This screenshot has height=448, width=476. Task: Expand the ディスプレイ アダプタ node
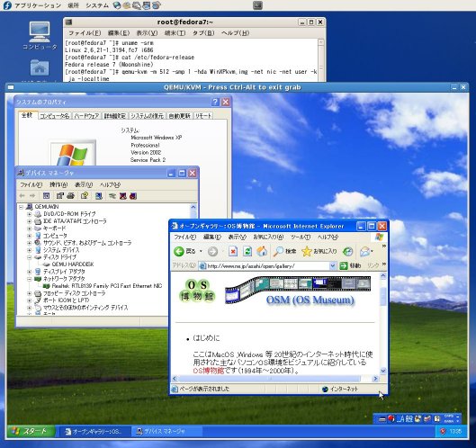click(29, 272)
